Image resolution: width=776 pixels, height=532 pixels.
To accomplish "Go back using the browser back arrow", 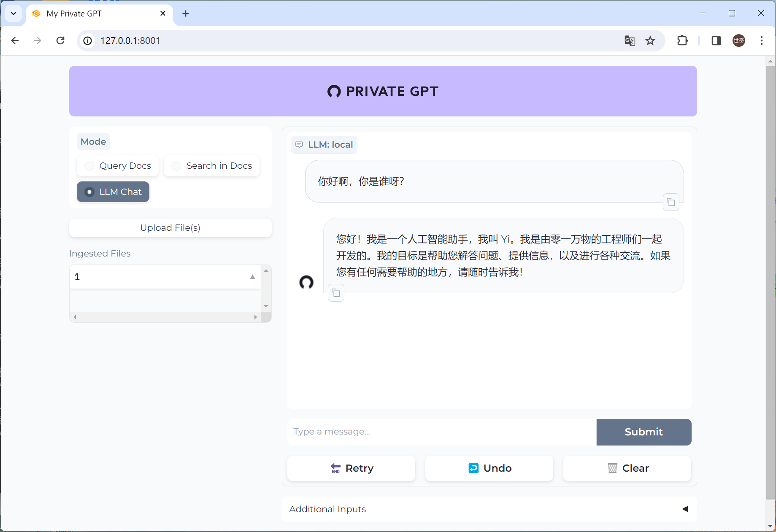I will 15,41.
